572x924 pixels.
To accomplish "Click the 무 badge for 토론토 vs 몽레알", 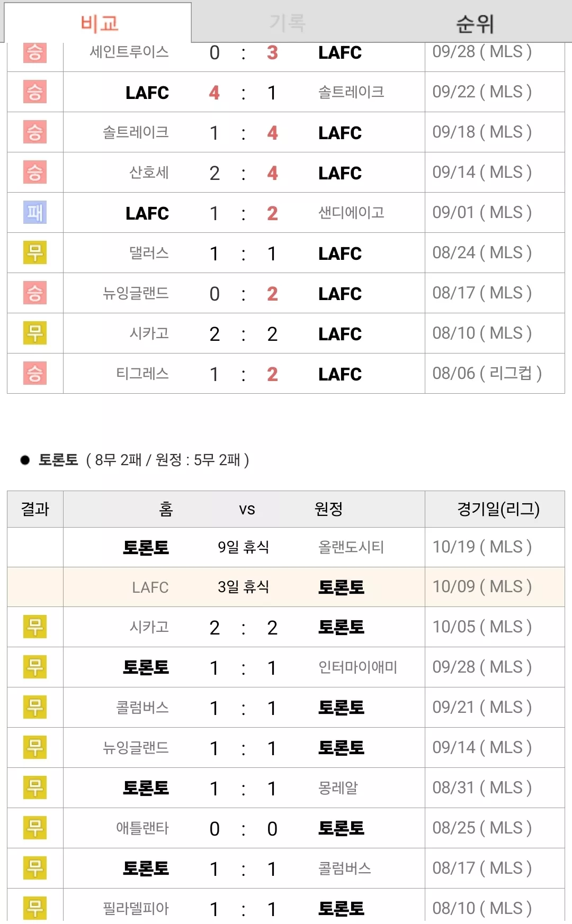I will pos(35,787).
